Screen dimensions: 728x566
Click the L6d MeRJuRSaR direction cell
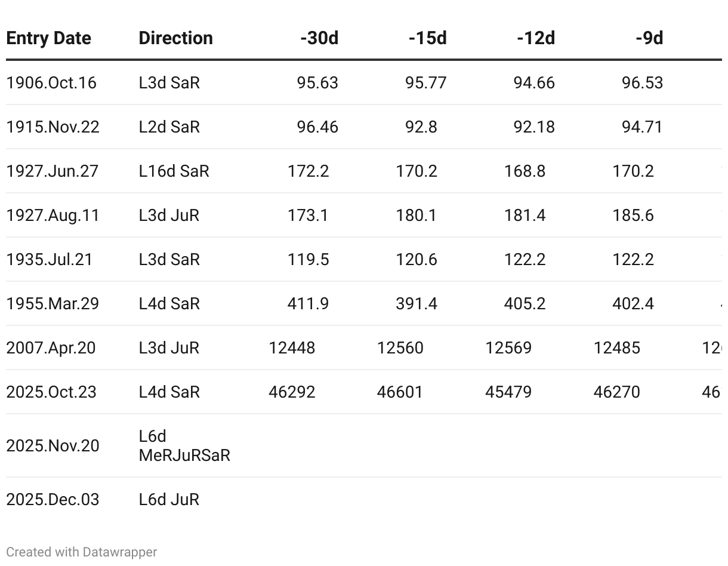184,445
